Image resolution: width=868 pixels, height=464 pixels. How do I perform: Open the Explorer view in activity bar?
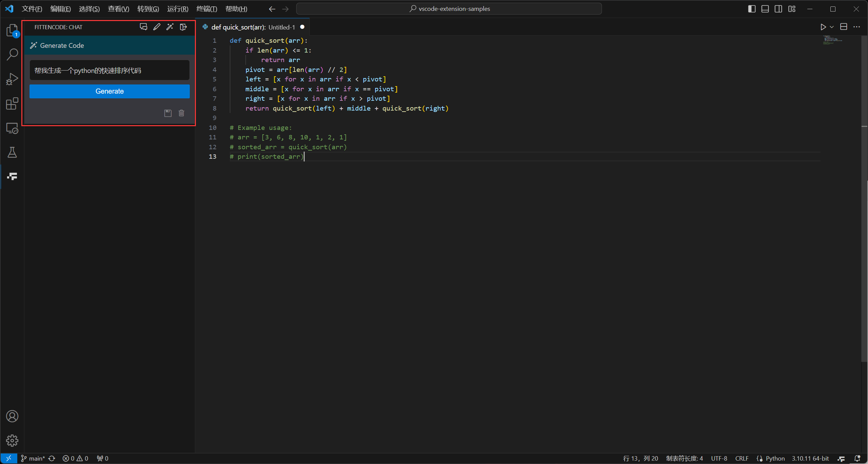[x=12, y=30]
